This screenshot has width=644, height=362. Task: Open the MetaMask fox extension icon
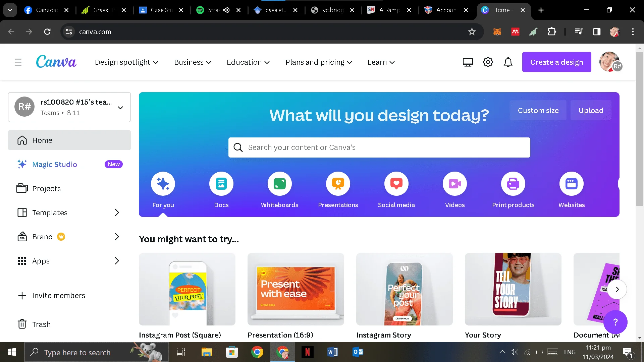coord(497,32)
